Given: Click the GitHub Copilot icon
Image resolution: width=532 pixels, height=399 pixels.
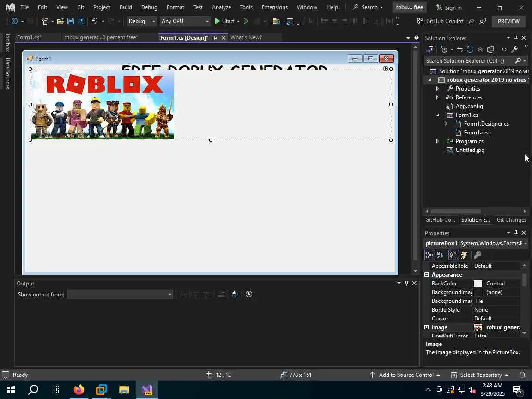Looking at the screenshot, I should click(420, 21).
